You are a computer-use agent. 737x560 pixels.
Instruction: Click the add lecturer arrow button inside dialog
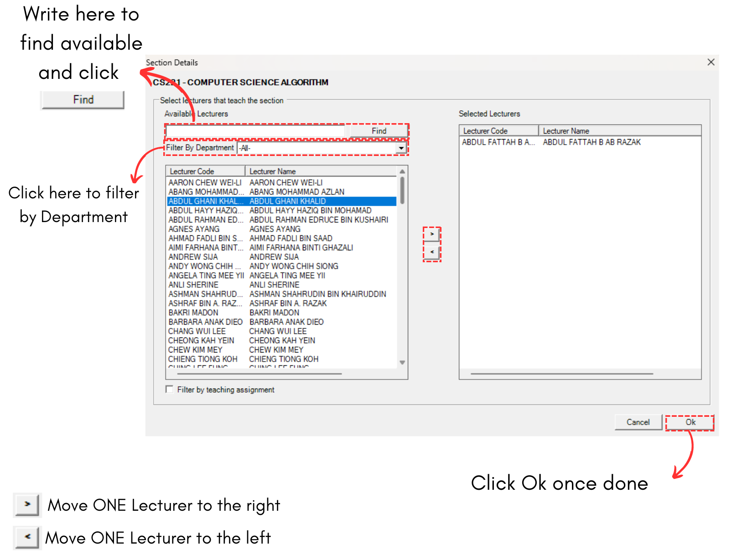(x=431, y=234)
